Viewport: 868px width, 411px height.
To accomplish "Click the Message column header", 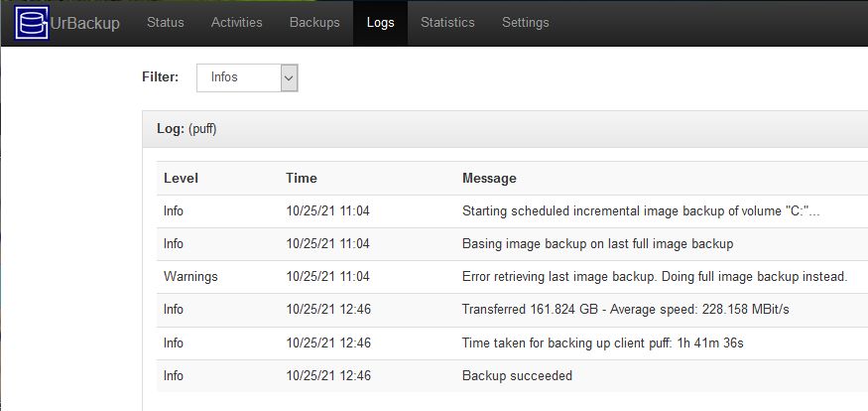I will pos(489,179).
